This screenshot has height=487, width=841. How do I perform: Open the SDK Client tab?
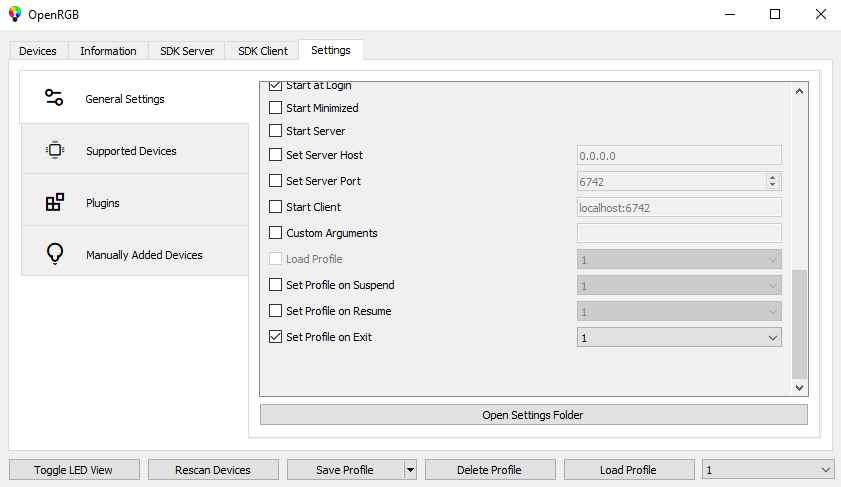263,51
